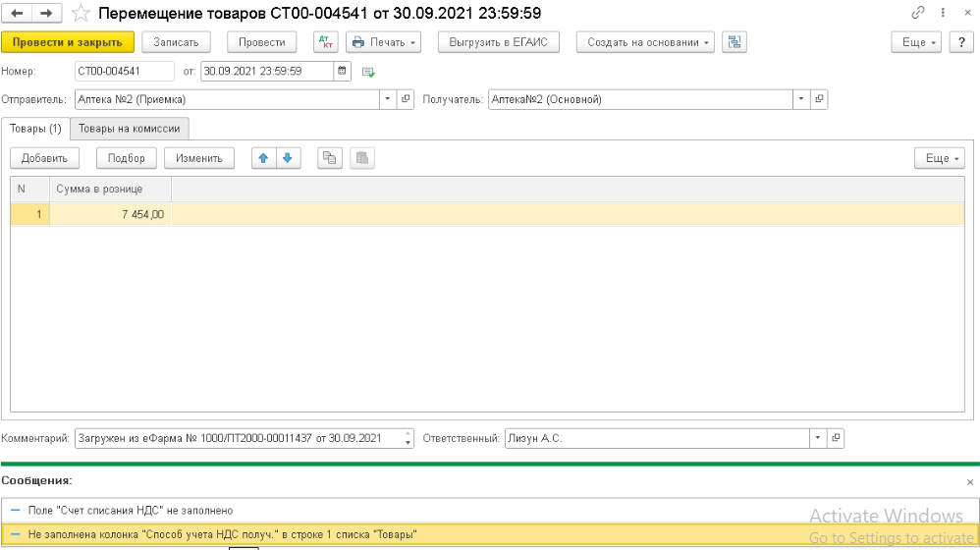Screen dimensions: 980x550
Task: Add document to favorites with star icon
Action: point(82,14)
